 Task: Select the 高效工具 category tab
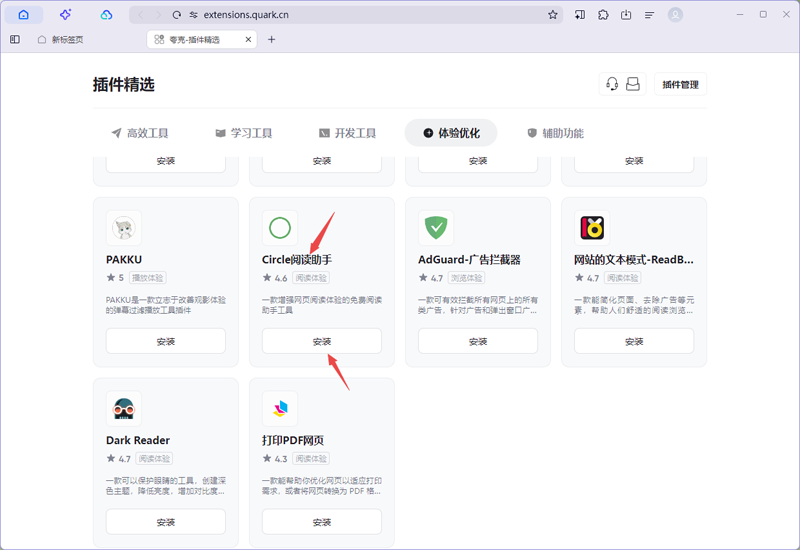[x=140, y=133]
